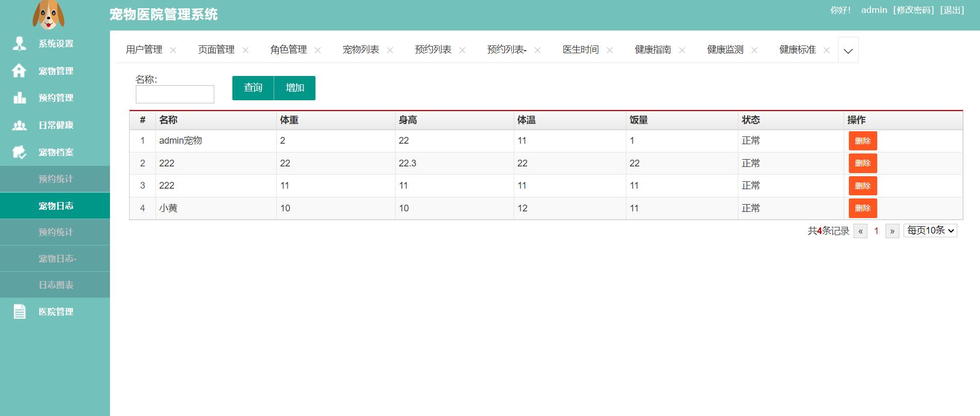Switch to the 宠物列表 tab
980x416 pixels.
(x=361, y=50)
